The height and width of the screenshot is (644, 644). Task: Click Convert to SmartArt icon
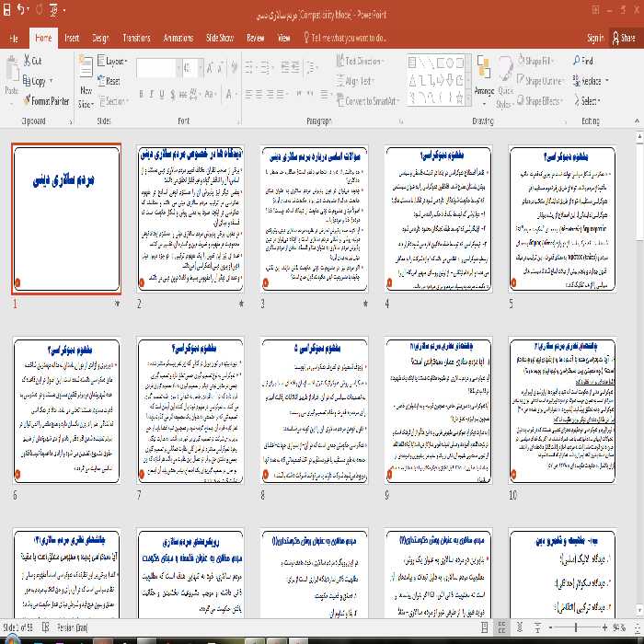pyautogui.click(x=340, y=100)
